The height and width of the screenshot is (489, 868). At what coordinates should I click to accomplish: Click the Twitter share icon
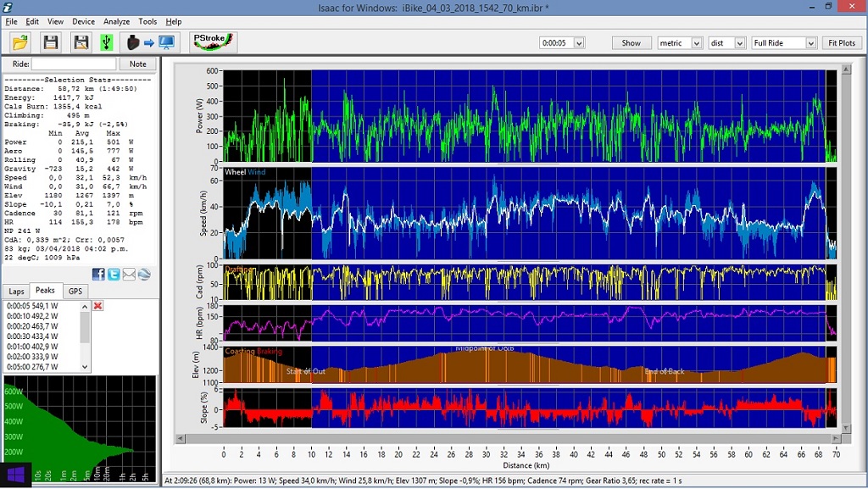pos(114,274)
